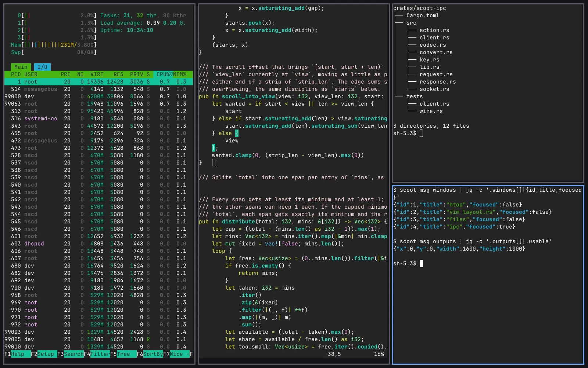588x368 pixels.
Task: Click the Swp usage meter bar
Action: (54, 52)
